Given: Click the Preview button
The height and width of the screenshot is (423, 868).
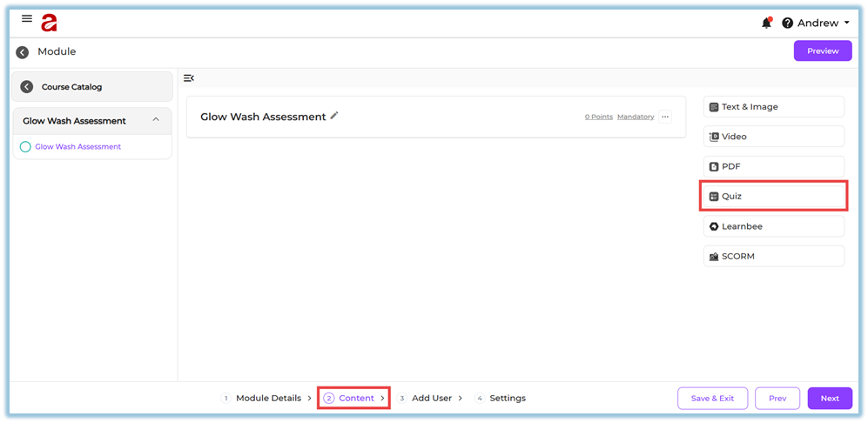Looking at the screenshot, I should click(822, 51).
